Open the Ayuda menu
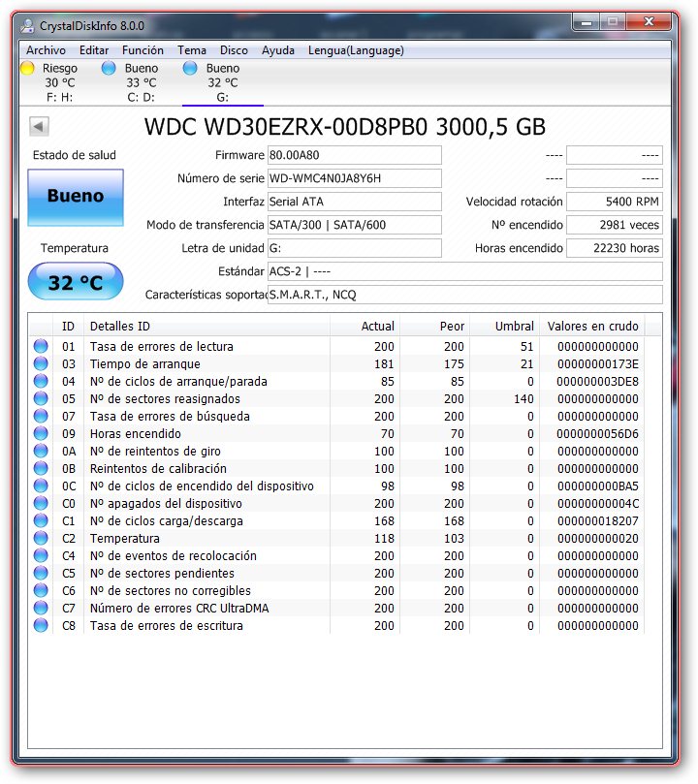This screenshot has width=698, height=784. pos(278,50)
